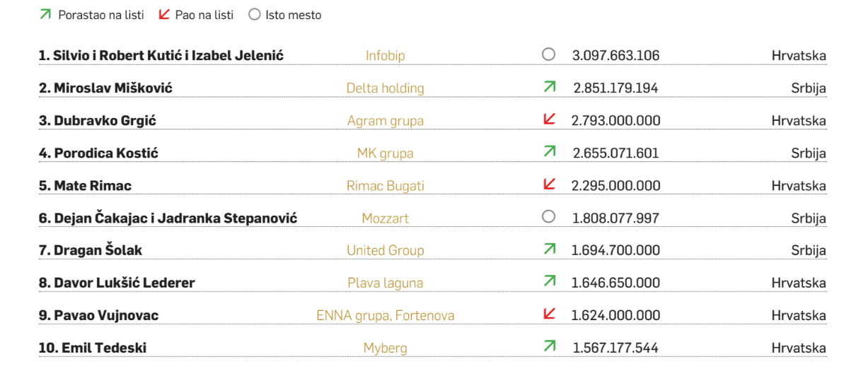
Task: Click the 'Isto mesto' legend circle
Action: (x=255, y=14)
